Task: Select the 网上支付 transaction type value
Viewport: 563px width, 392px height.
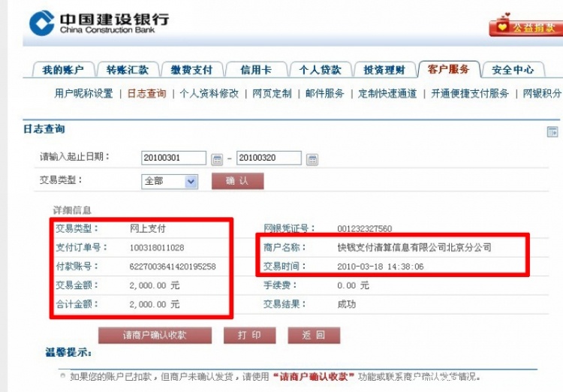Action: click(x=148, y=228)
